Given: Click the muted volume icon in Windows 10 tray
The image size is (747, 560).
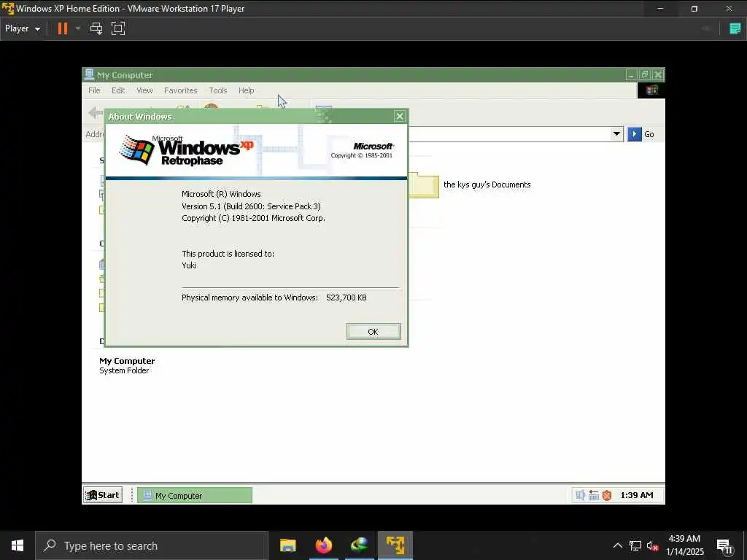Looking at the screenshot, I should pos(652,545).
